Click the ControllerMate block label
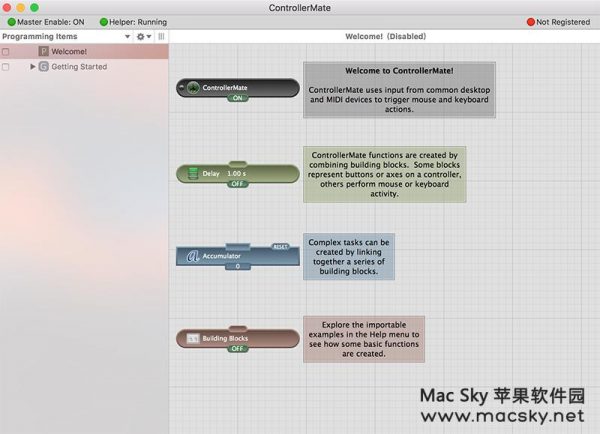Screen dimensions: 600x434 [x=225, y=88]
